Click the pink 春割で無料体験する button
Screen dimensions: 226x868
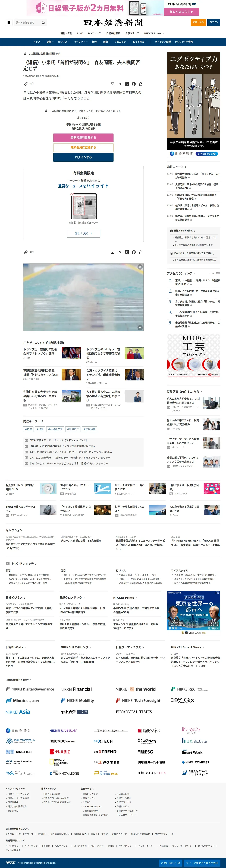click(x=83, y=138)
